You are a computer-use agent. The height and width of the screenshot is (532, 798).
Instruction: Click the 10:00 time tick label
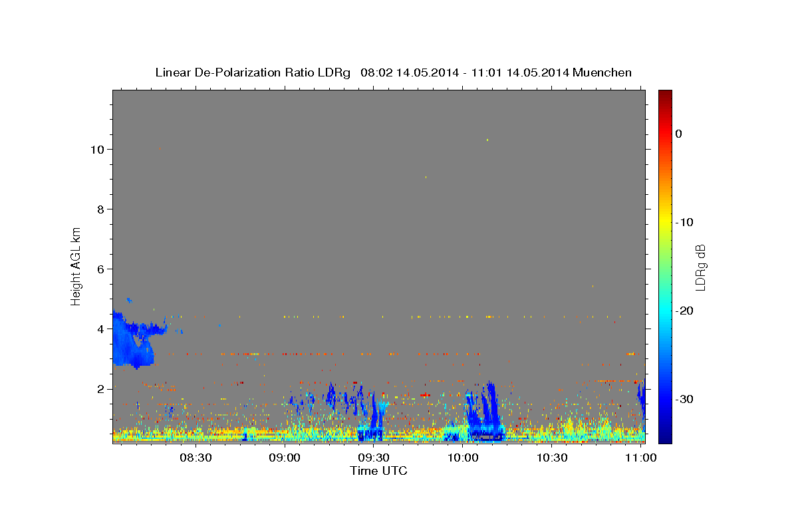[463, 458]
